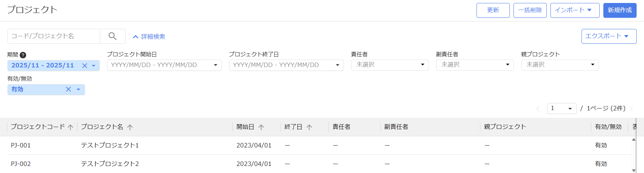Viewport: 644px width, 173px height.
Task: Open the エクスポート dropdown menu
Action: point(609,36)
